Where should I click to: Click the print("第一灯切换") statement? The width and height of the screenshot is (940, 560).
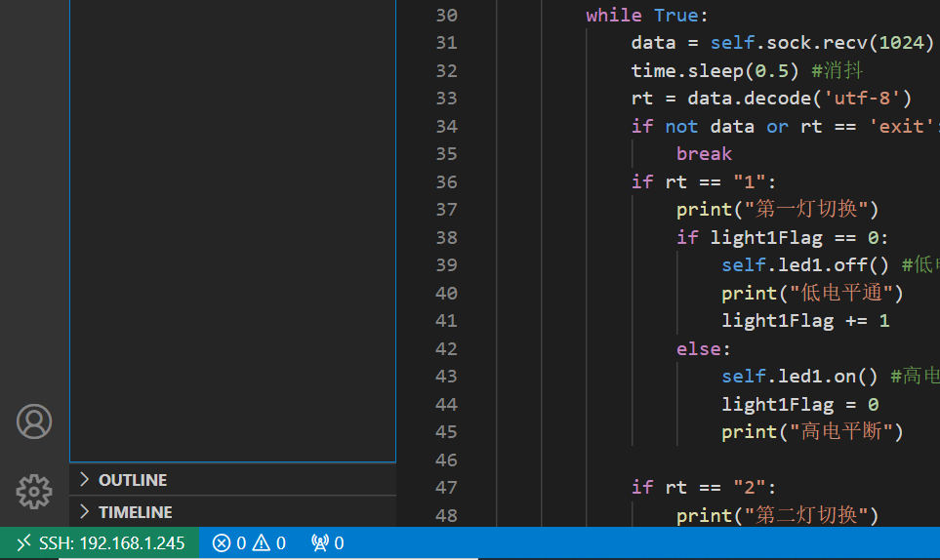click(778, 210)
